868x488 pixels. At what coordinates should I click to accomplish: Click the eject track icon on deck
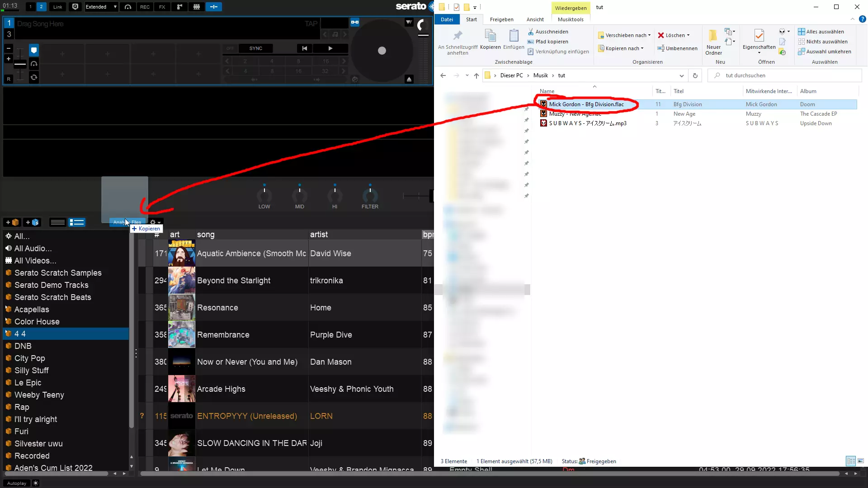(x=409, y=79)
